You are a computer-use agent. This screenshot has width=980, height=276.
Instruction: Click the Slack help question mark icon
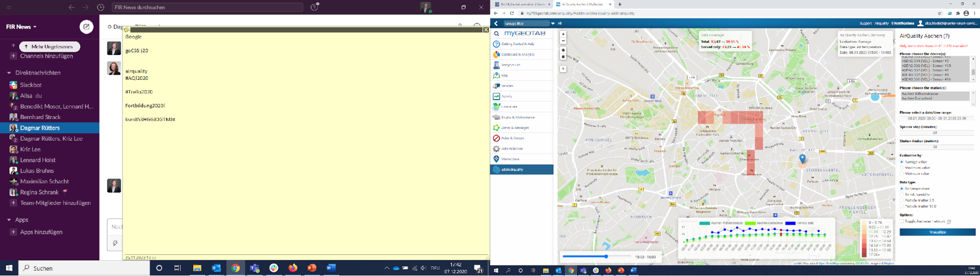pos(315,7)
